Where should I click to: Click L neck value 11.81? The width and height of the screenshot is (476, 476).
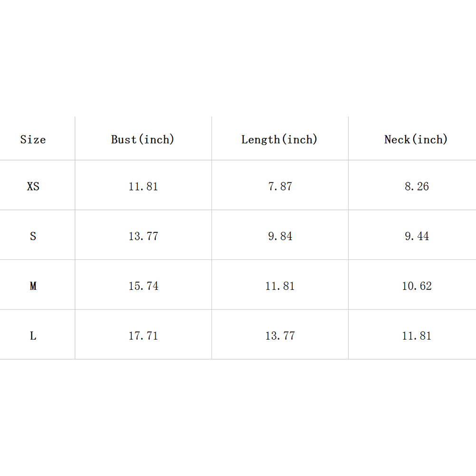(417, 336)
